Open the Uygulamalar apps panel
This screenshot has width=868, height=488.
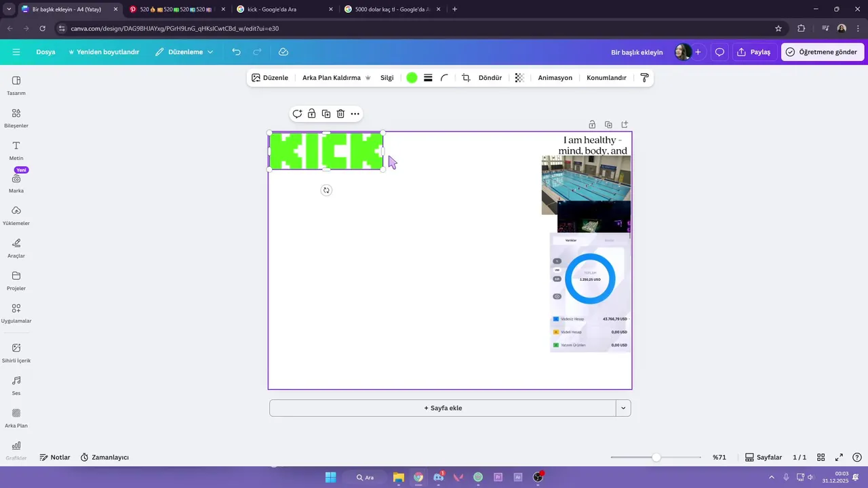16,313
